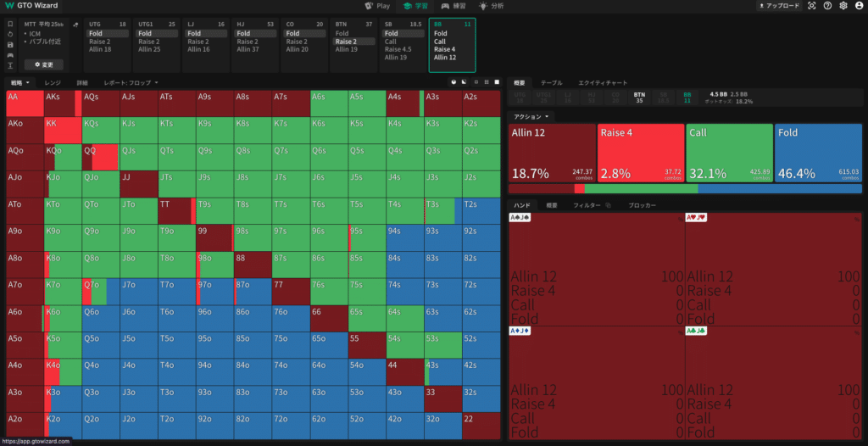The image size is (868, 446).
Task: Select the ハンド tab
Action: tap(522, 205)
